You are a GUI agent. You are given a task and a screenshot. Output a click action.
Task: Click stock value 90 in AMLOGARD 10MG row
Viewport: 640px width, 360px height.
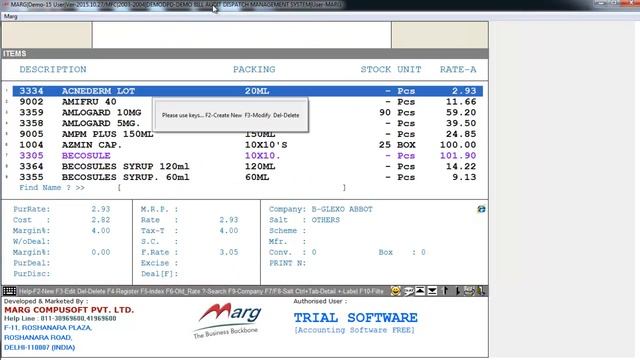[384, 112]
